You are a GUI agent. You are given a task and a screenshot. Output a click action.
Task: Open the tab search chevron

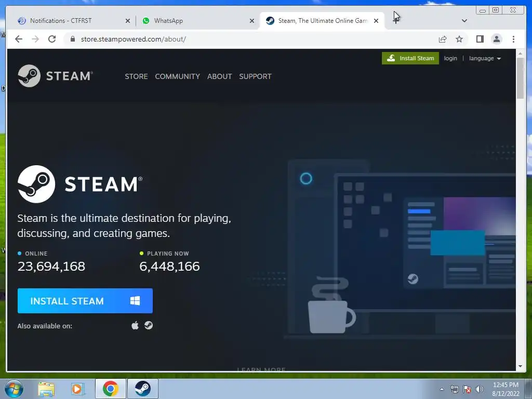pyautogui.click(x=464, y=21)
